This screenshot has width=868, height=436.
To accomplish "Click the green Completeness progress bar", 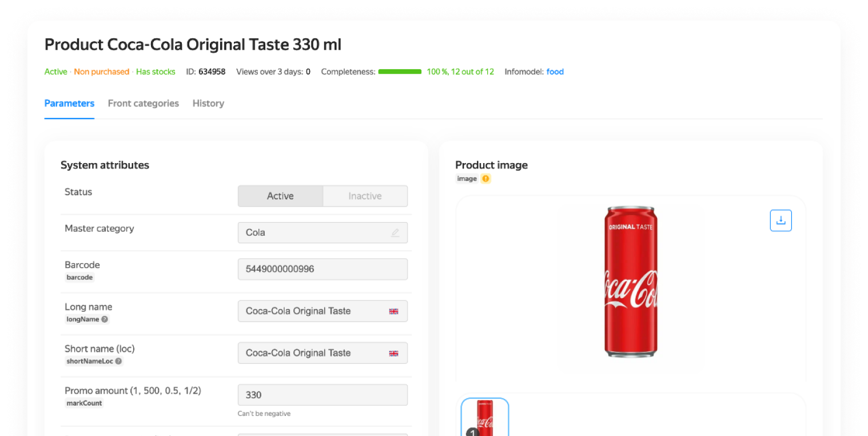I will click(400, 72).
